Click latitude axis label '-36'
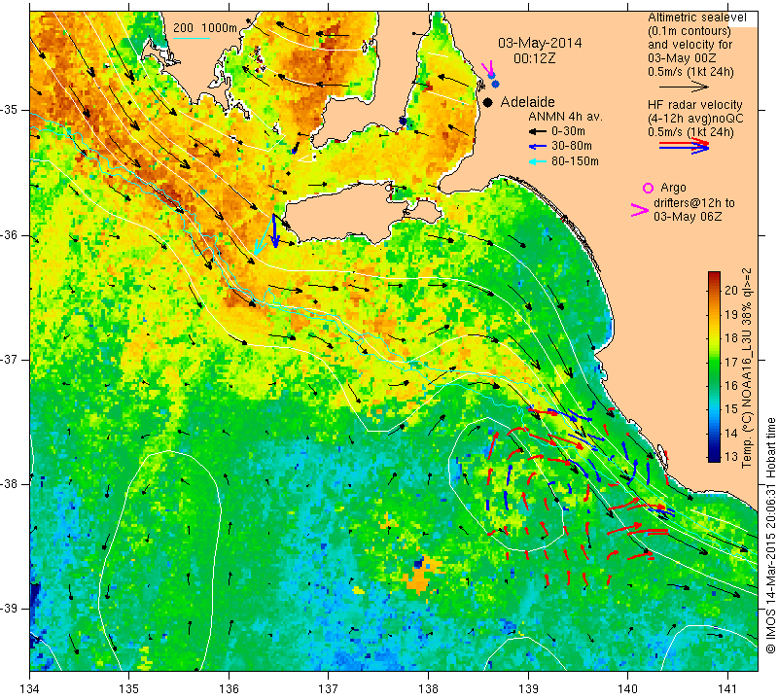The image size is (778, 700). tap(9, 234)
